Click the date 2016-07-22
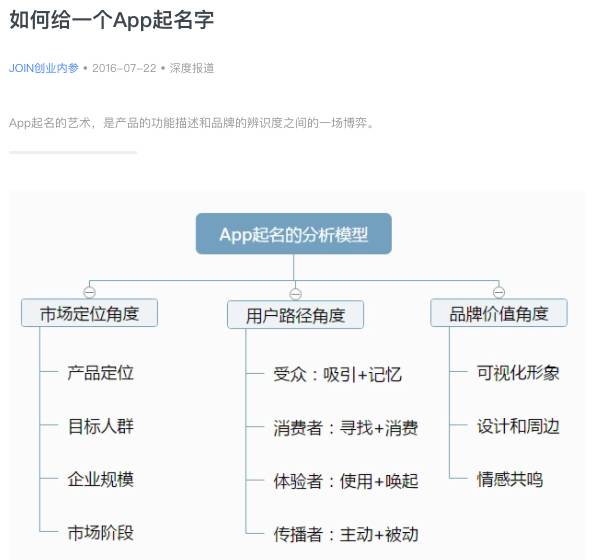599x560 pixels. (124, 68)
